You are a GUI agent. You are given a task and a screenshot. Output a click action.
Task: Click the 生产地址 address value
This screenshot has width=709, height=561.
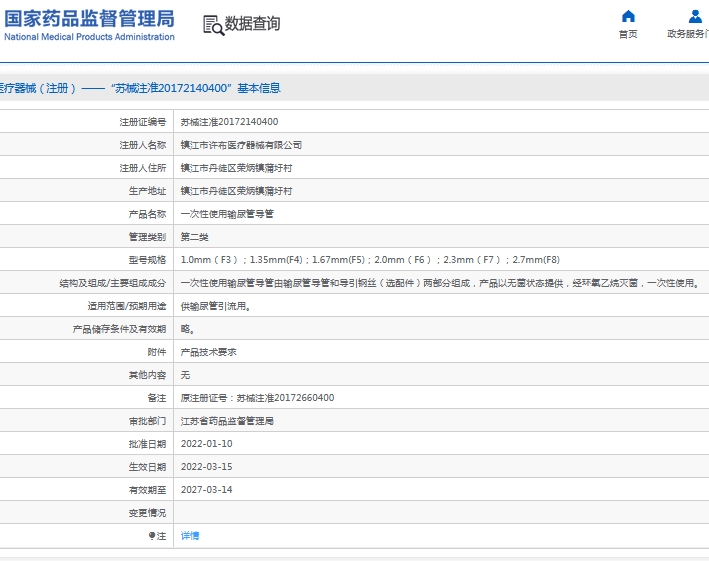236,191
